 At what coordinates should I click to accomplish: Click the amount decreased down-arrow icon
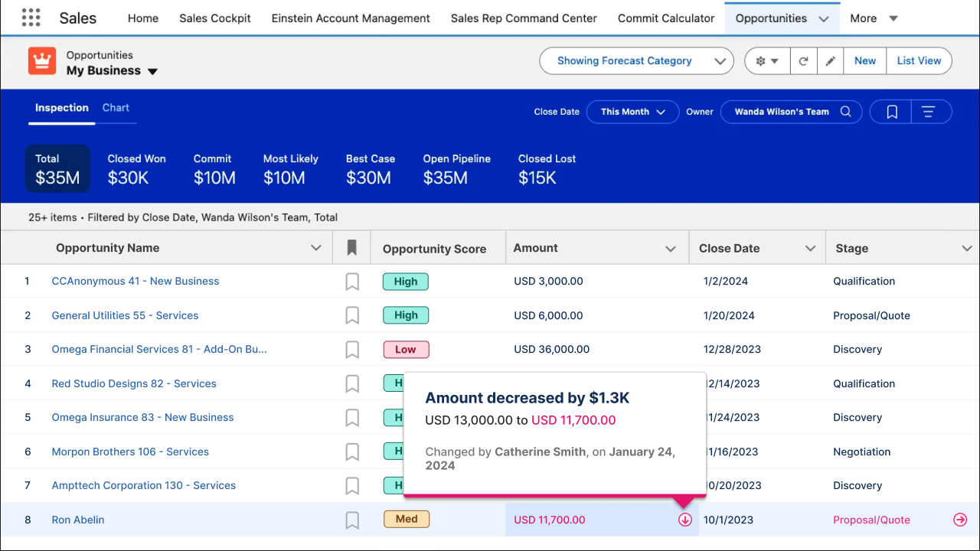point(685,520)
